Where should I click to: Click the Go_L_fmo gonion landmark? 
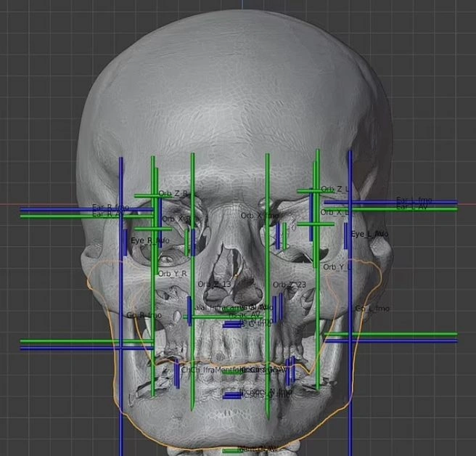point(372,309)
